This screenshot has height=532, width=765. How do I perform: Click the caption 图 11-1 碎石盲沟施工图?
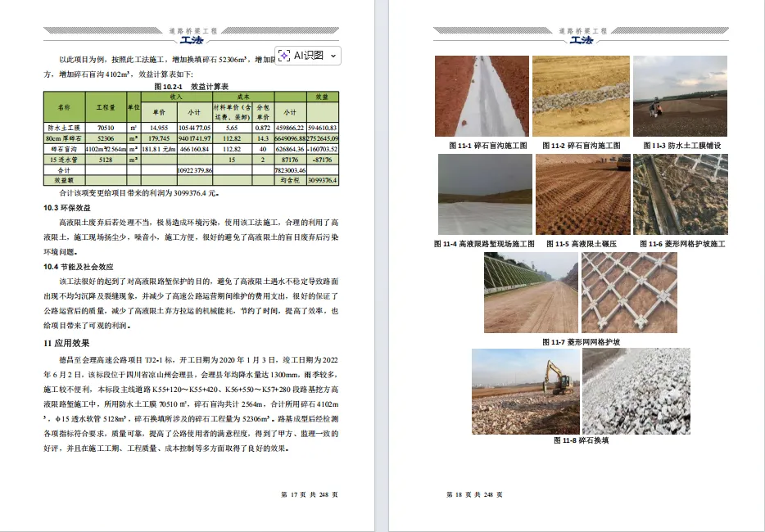[x=488, y=146]
